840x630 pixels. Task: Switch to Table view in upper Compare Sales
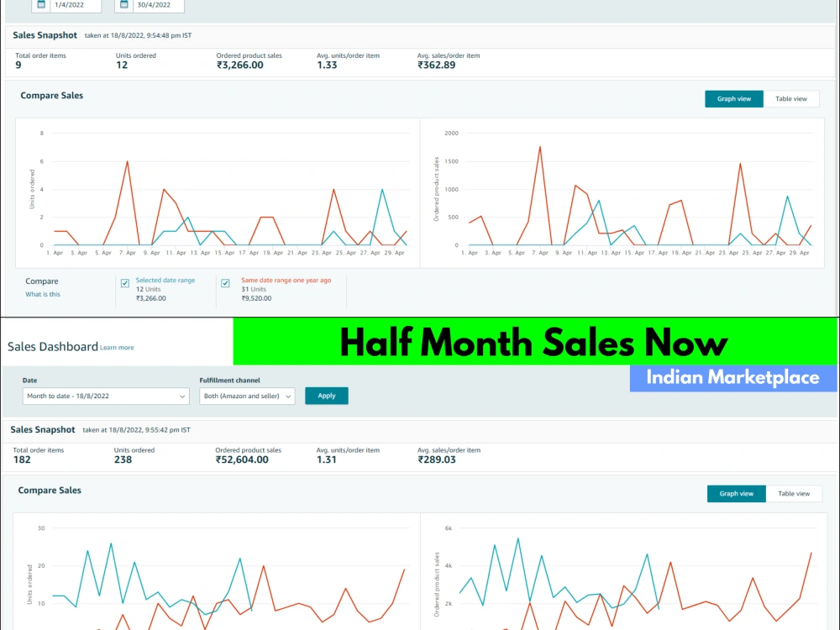coord(791,98)
